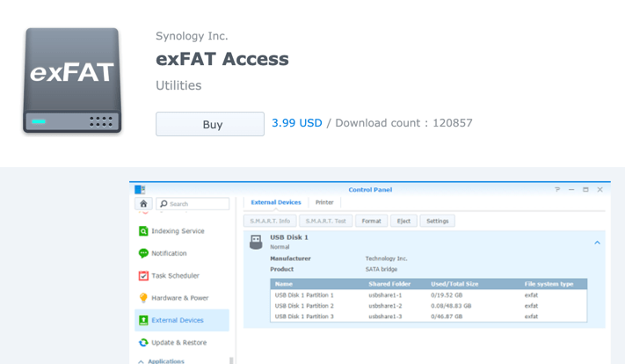This screenshot has width=625, height=364.
Task: Select USB Disk 1 Partition 2 row
Action: [x=428, y=306]
